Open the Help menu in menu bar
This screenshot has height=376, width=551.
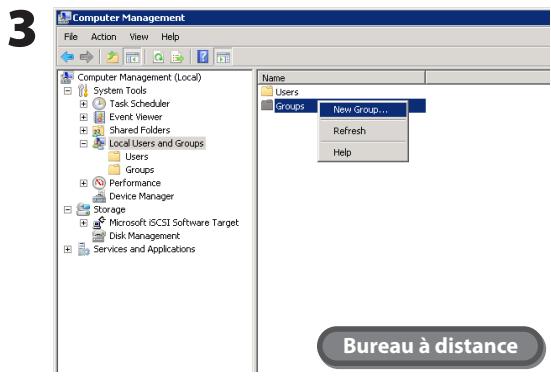[x=170, y=37]
